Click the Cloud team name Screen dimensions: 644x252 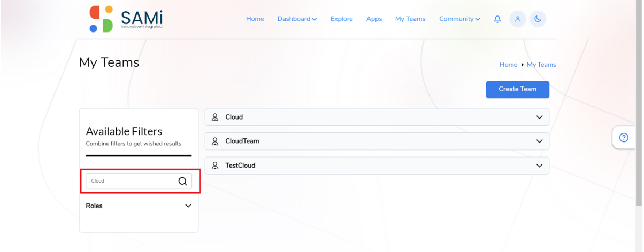tap(234, 117)
